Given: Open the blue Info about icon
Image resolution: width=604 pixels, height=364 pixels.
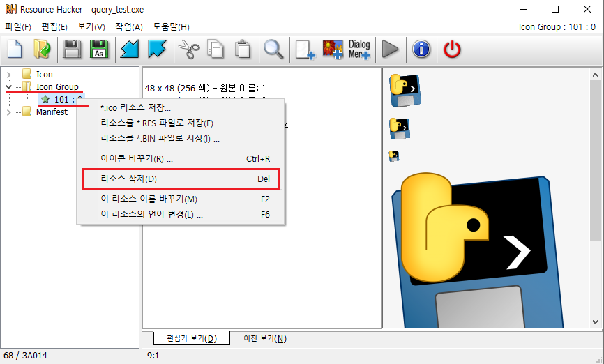Looking at the screenshot, I should coord(421,50).
